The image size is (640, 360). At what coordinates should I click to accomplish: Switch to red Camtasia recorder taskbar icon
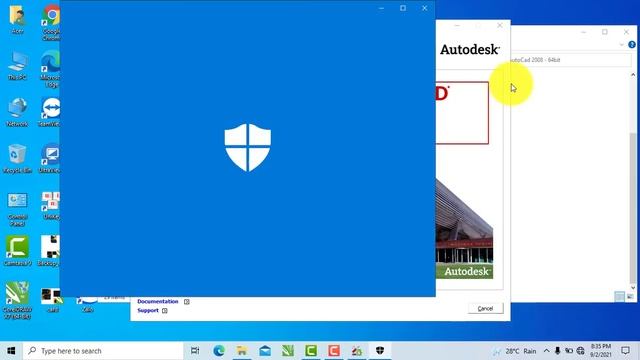(x=334, y=351)
